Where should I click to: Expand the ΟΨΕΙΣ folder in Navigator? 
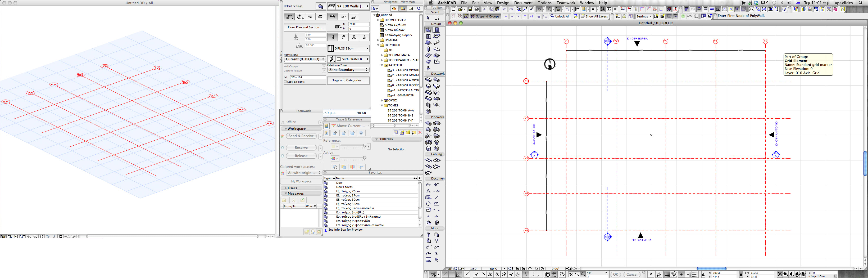point(382,101)
